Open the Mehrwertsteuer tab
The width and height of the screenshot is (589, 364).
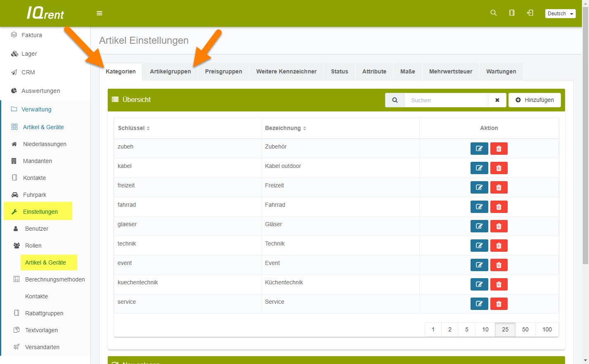[450, 71]
